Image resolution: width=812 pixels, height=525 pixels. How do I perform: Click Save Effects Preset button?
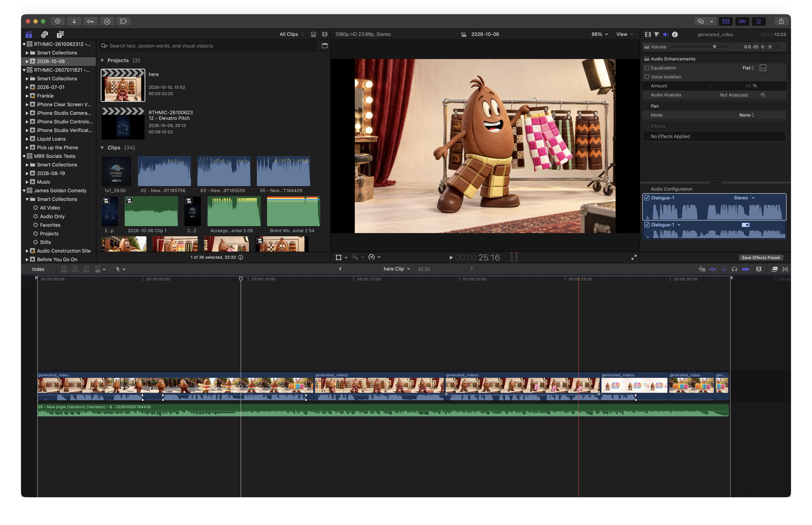point(761,258)
